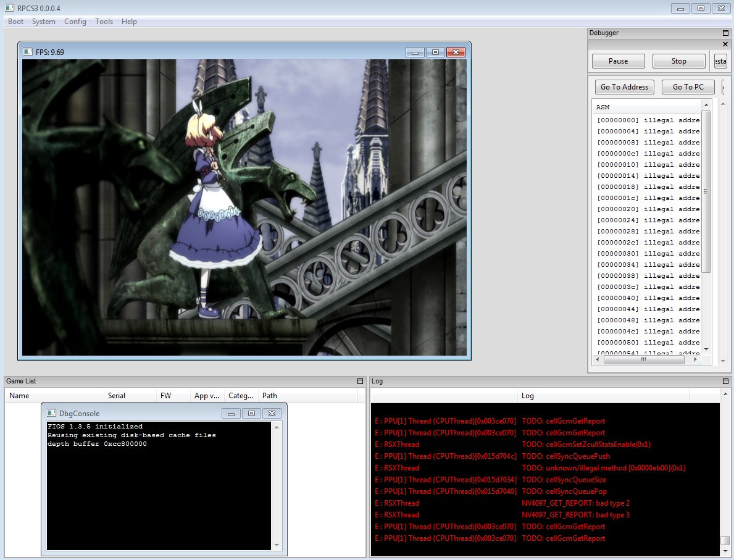Viewport: 734px width, 560px height.
Task: Click the DbgConsole window icon
Action: (51, 413)
